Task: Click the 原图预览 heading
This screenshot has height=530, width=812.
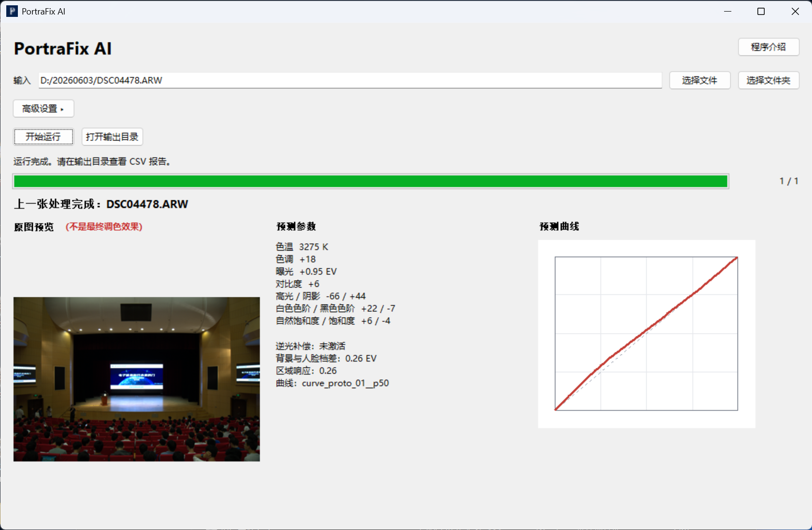Action: pos(34,227)
